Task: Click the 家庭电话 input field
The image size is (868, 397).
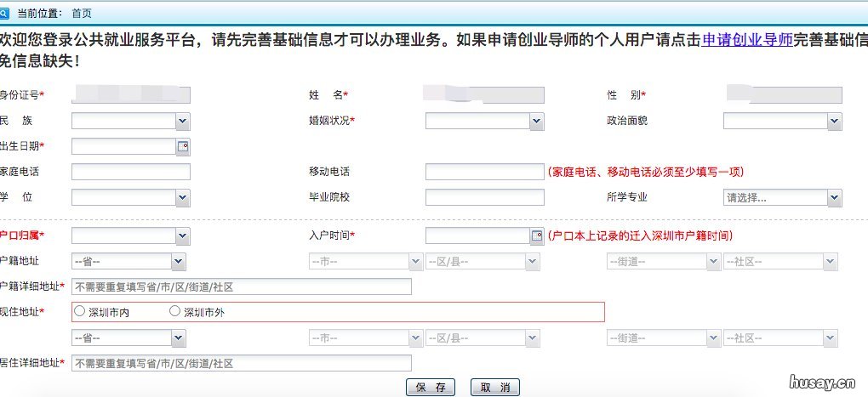Action: coord(131,172)
